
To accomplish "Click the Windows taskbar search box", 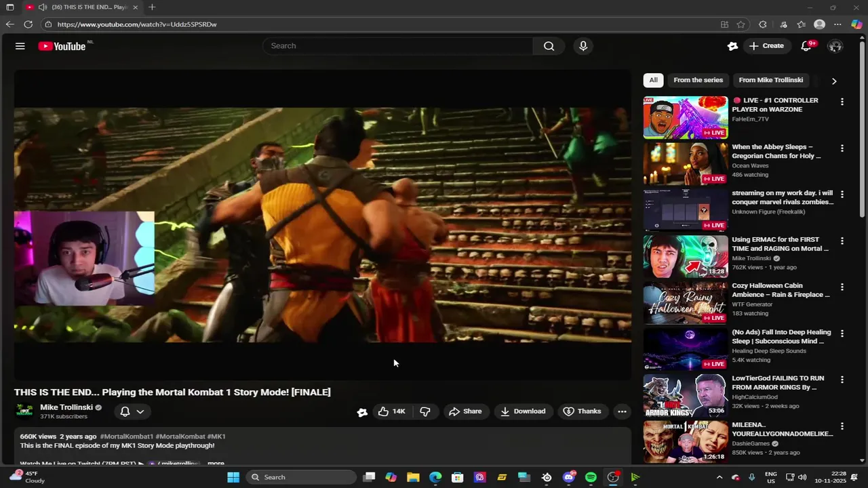I will tap(300, 477).
